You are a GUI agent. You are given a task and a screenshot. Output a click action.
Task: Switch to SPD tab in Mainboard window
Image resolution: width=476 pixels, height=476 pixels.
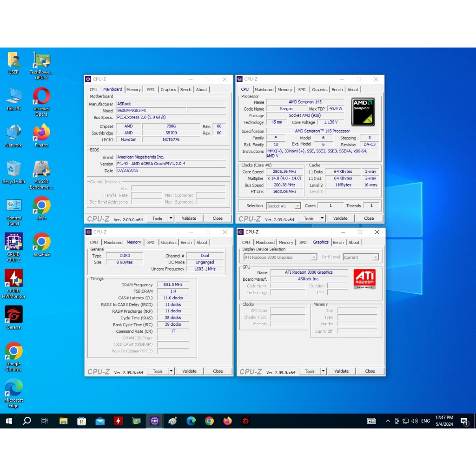[151, 90]
